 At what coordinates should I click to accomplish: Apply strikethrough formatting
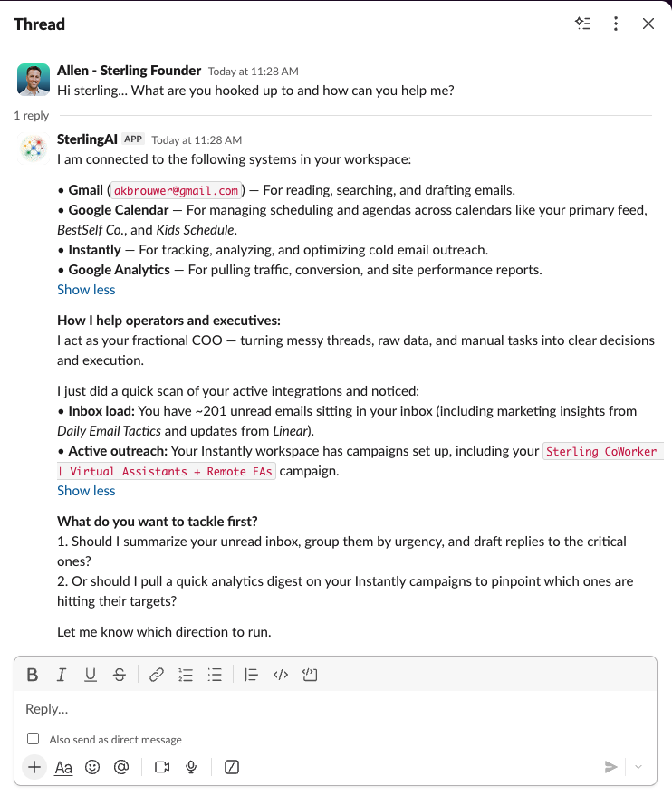pyautogui.click(x=120, y=675)
